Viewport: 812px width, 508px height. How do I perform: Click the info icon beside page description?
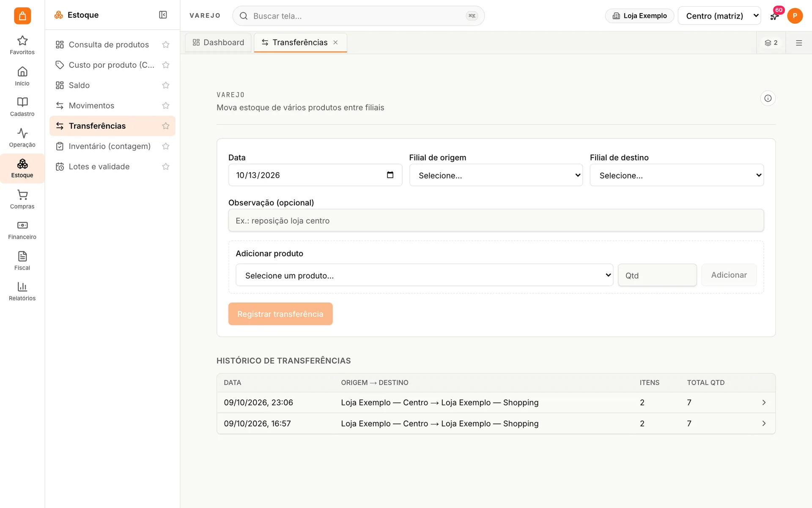pyautogui.click(x=768, y=98)
